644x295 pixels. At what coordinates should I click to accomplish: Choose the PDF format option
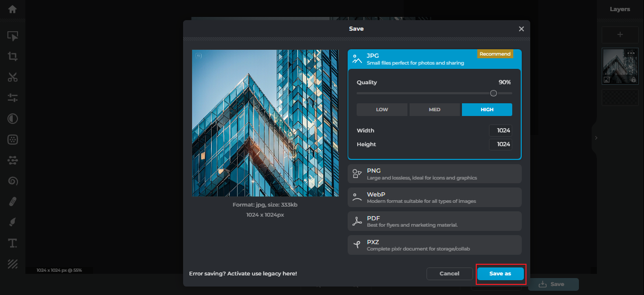pos(434,221)
